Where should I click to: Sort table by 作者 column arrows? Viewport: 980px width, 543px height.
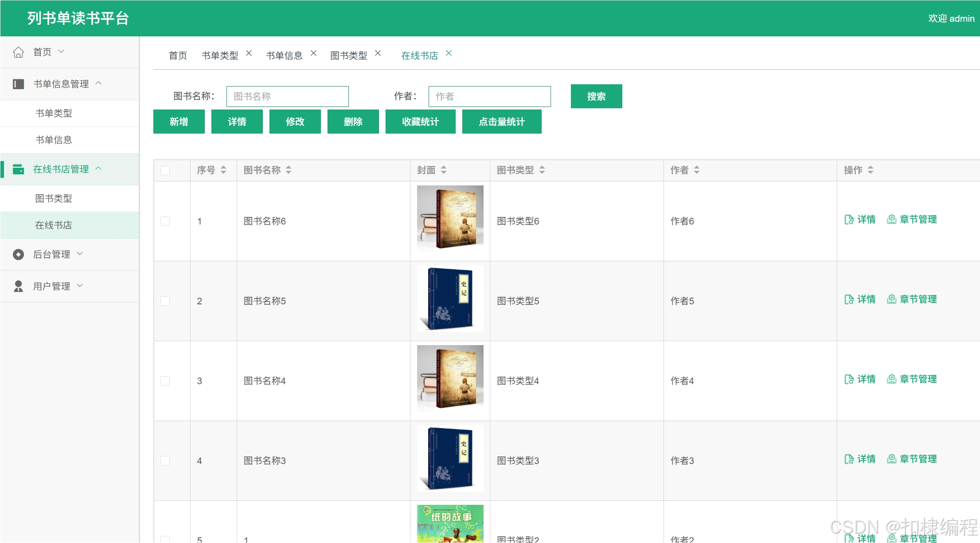click(x=697, y=170)
